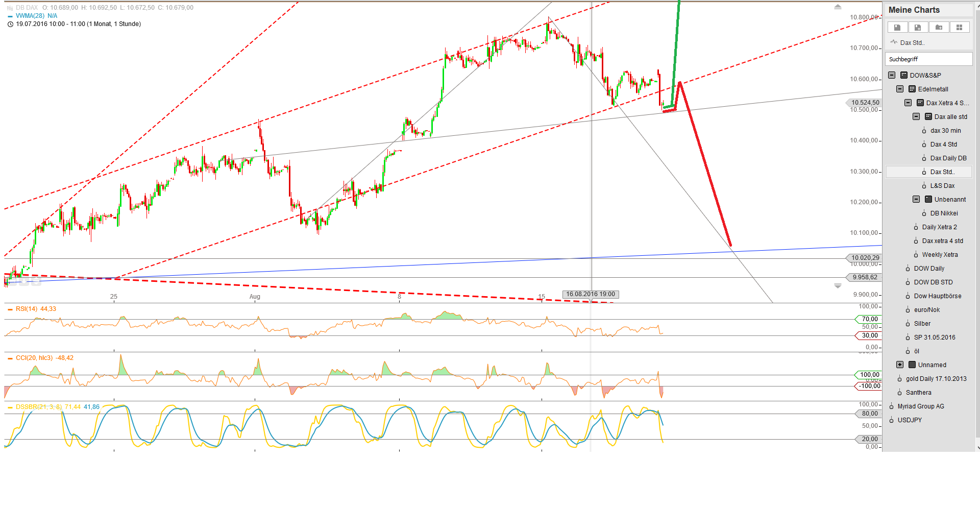Open the USDJPY chart
Viewport: 980px width, 531px height.
[x=910, y=420]
